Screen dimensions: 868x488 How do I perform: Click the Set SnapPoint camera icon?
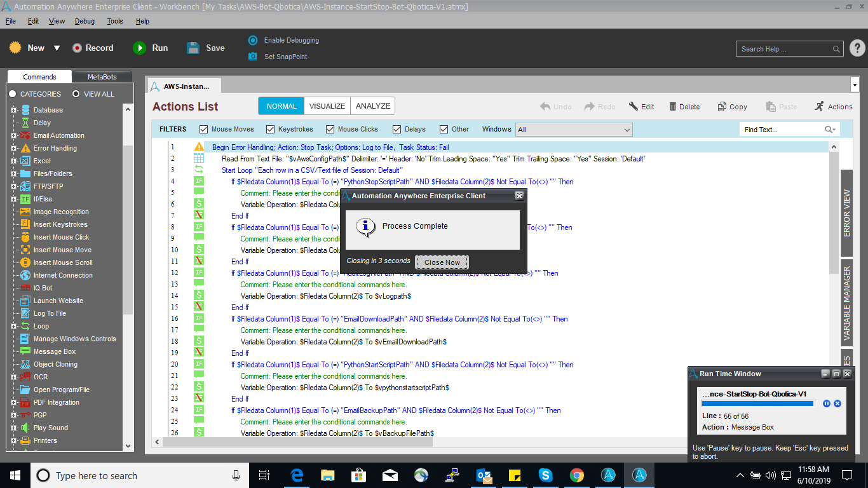coord(253,57)
